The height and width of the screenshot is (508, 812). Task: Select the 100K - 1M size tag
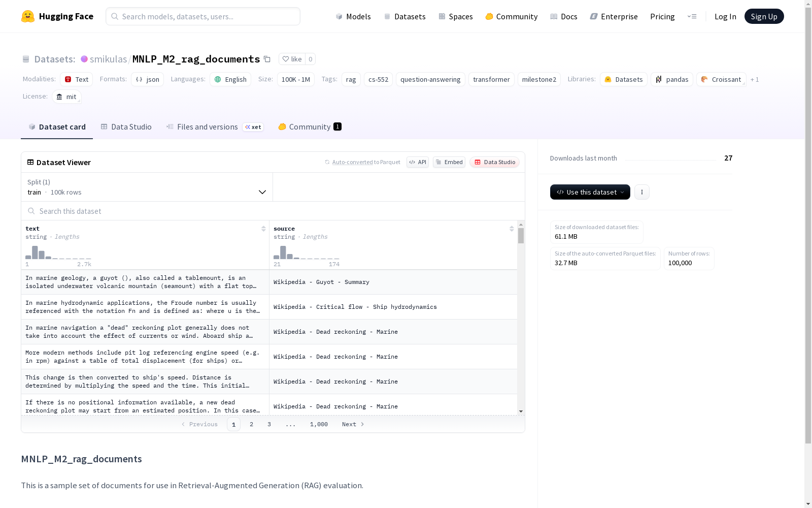[x=296, y=79]
